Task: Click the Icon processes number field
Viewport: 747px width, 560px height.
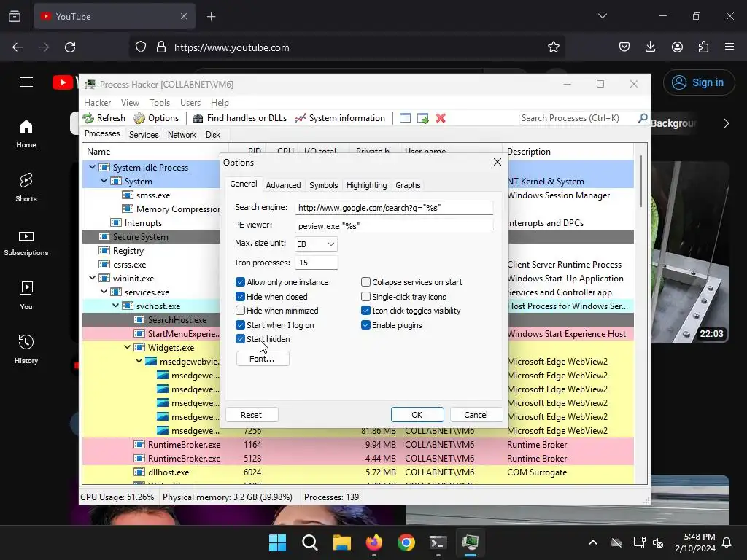Action: coord(316,262)
